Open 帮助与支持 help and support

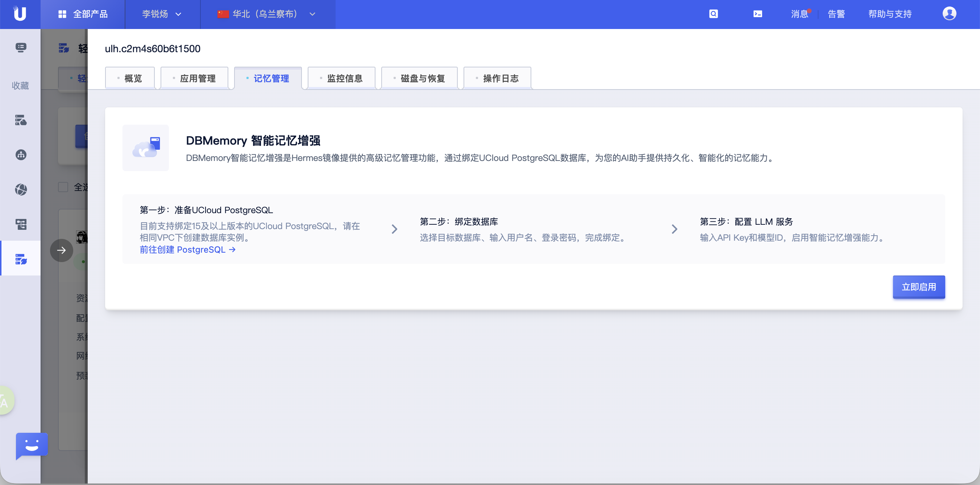point(890,14)
